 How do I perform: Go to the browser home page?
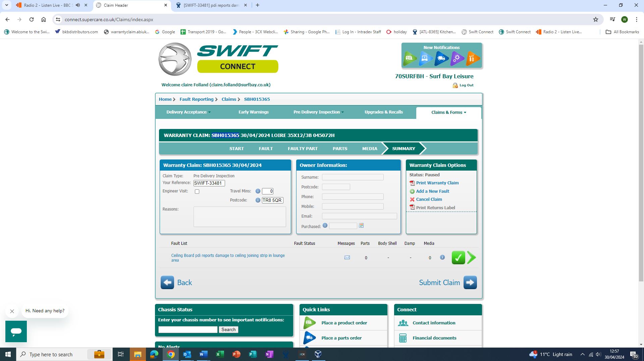[44, 19]
